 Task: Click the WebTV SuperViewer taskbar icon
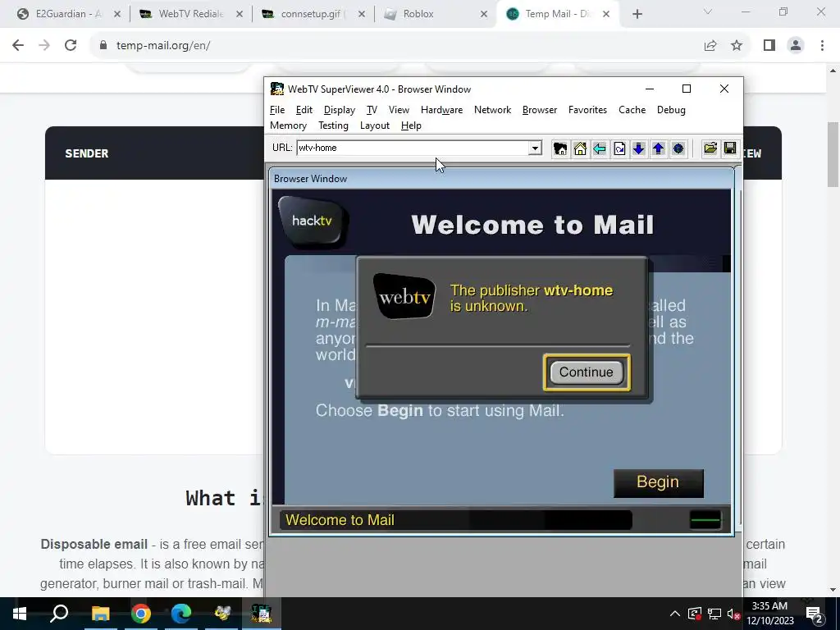coord(262,614)
